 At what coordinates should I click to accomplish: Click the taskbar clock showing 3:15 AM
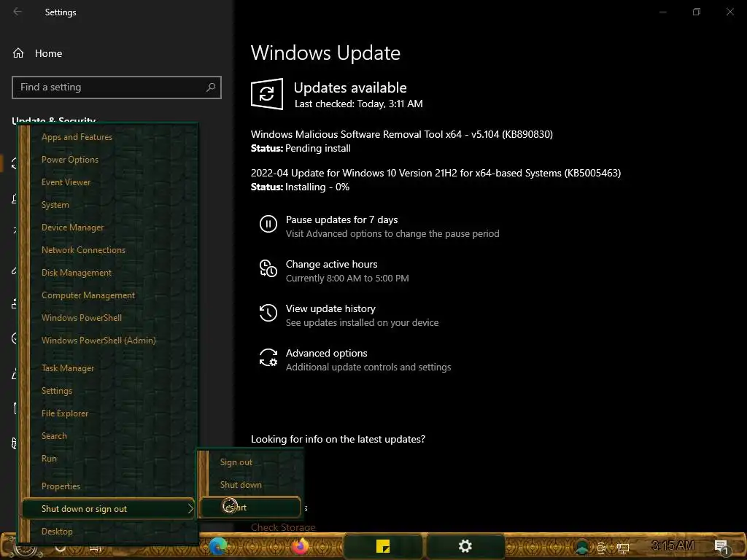(672, 545)
